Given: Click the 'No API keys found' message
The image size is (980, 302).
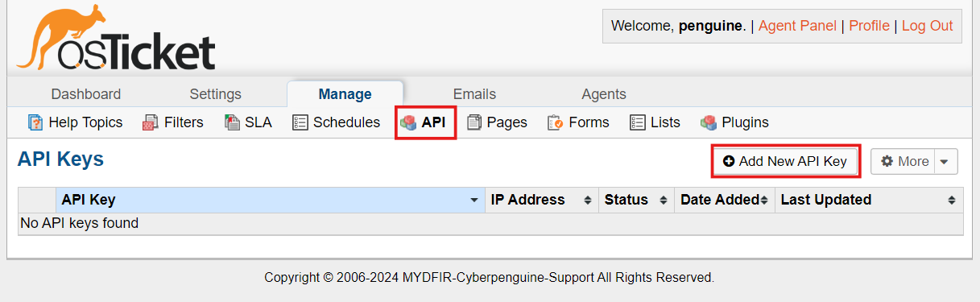Looking at the screenshot, I should point(79,223).
